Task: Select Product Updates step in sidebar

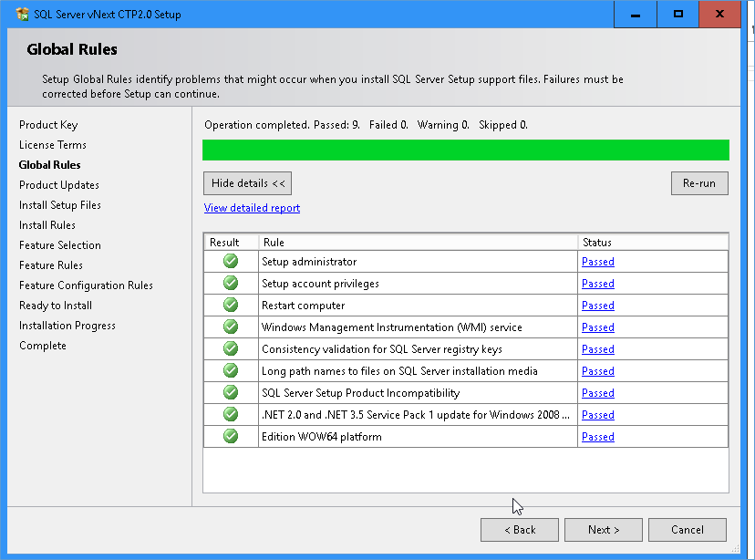Action: click(58, 185)
